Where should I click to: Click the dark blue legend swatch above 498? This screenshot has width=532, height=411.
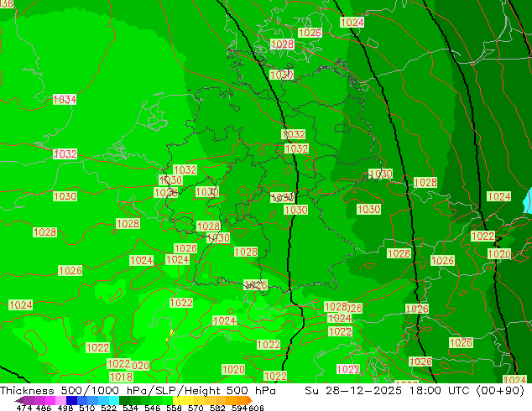pos(71,400)
